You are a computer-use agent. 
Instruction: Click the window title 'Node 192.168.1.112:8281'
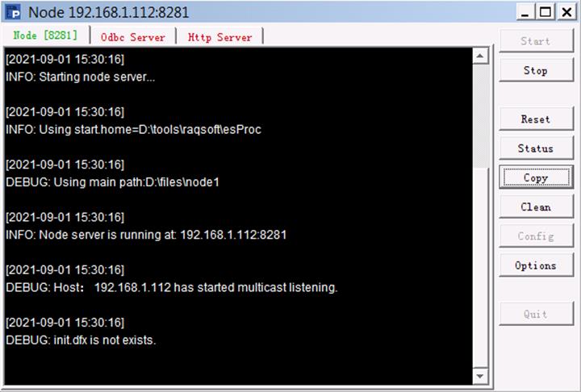pos(109,12)
